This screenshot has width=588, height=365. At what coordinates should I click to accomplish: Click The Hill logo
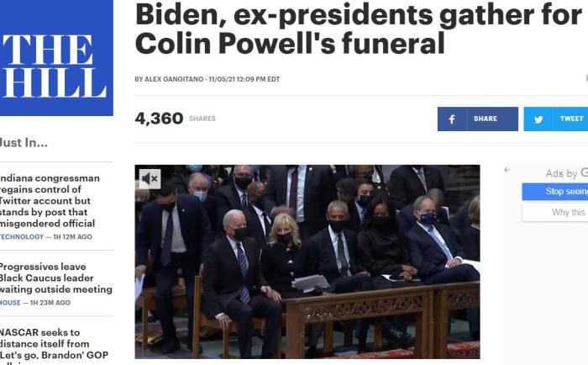click(x=56, y=58)
